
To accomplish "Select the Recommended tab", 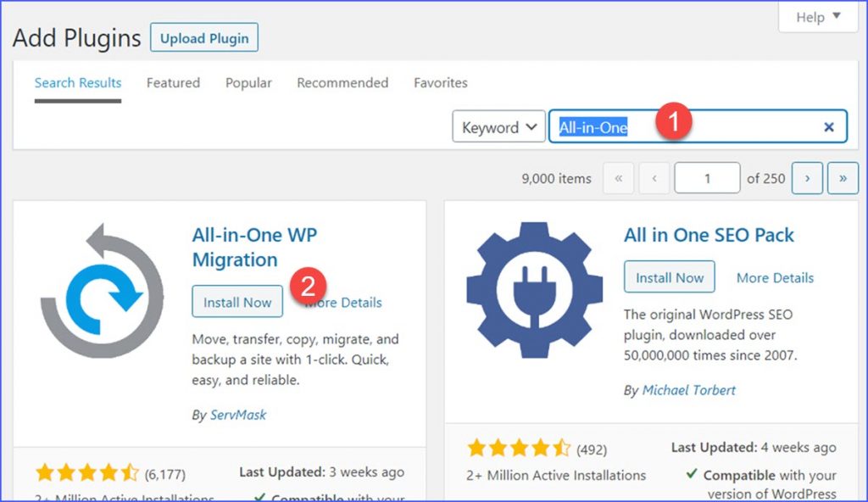I will point(342,83).
